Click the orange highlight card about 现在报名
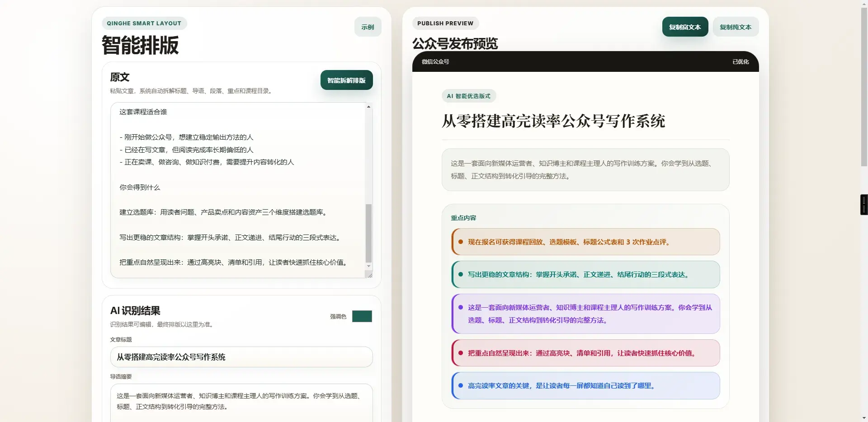868x422 pixels. [x=585, y=242]
